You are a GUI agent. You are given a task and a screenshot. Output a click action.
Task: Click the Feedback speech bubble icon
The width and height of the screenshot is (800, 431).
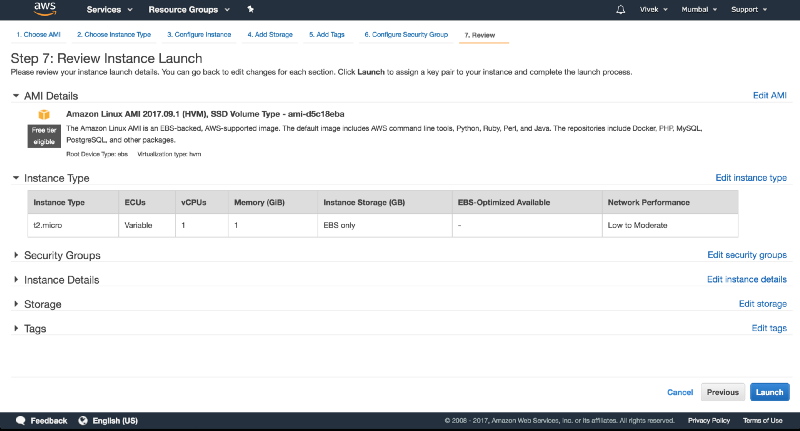[x=20, y=421]
